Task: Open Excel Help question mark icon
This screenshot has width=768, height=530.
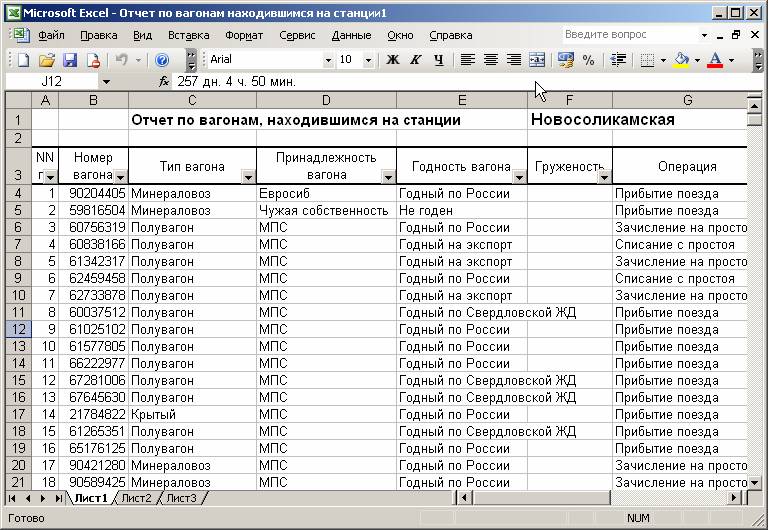Action: pyautogui.click(x=162, y=60)
